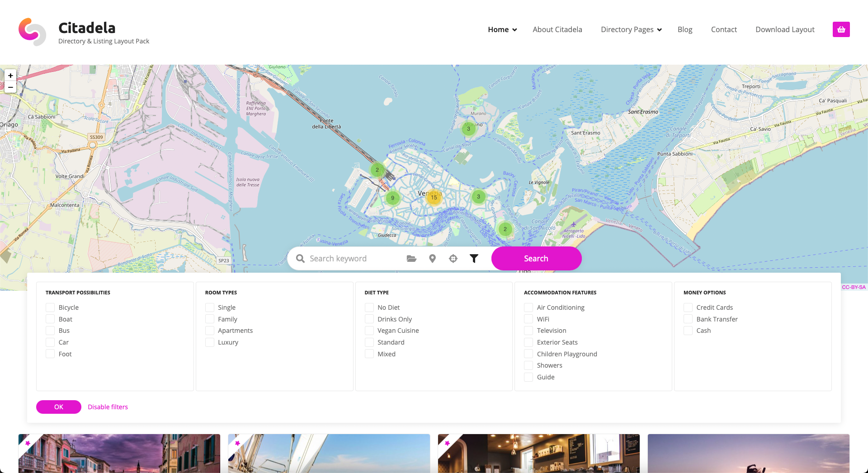Click the Citadela logo icon
Screen dimensions: 868x473
pos(32,32)
